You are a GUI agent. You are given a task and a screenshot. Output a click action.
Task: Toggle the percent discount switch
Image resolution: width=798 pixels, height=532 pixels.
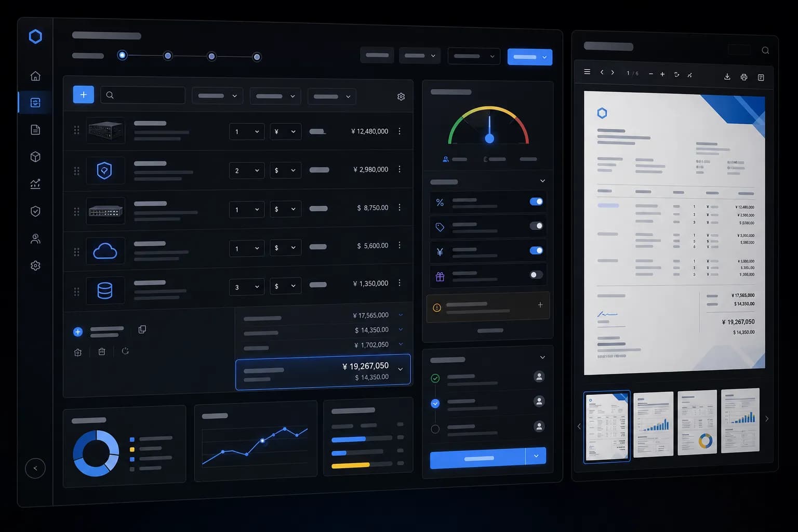[x=536, y=202]
